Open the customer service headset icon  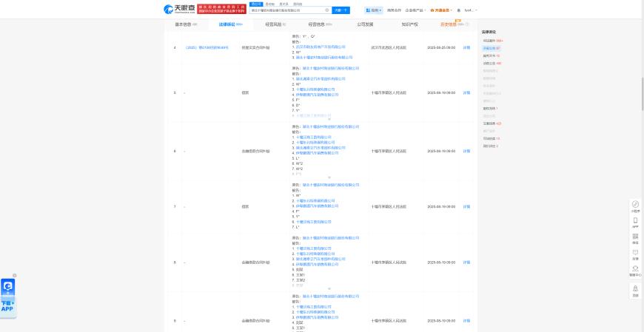tap(635, 271)
